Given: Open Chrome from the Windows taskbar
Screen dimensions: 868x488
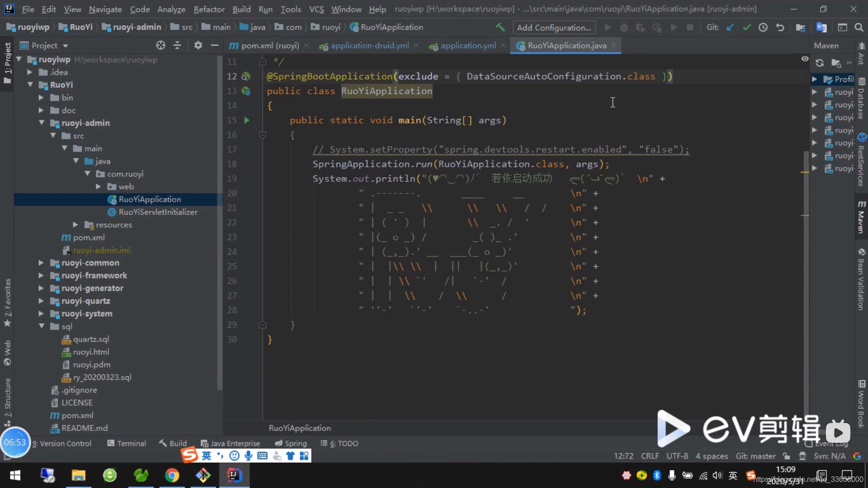Looking at the screenshot, I should (x=172, y=475).
